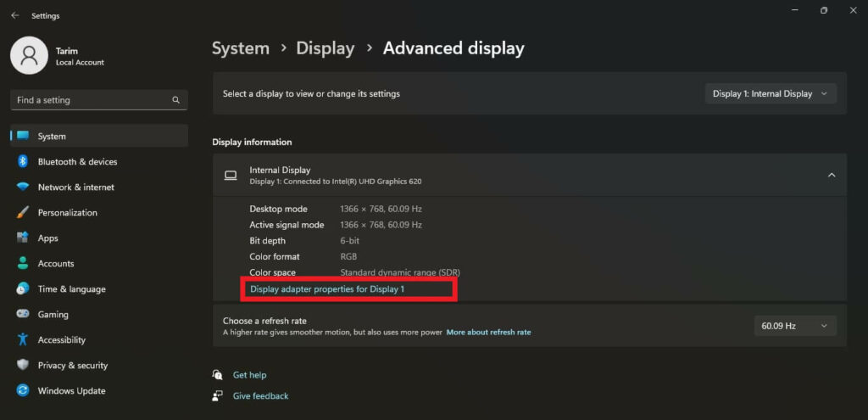Image resolution: width=868 pixels, height=420 pixels.
Task: Click the laptop icon beside Internal Display
Action: point(231,175)
